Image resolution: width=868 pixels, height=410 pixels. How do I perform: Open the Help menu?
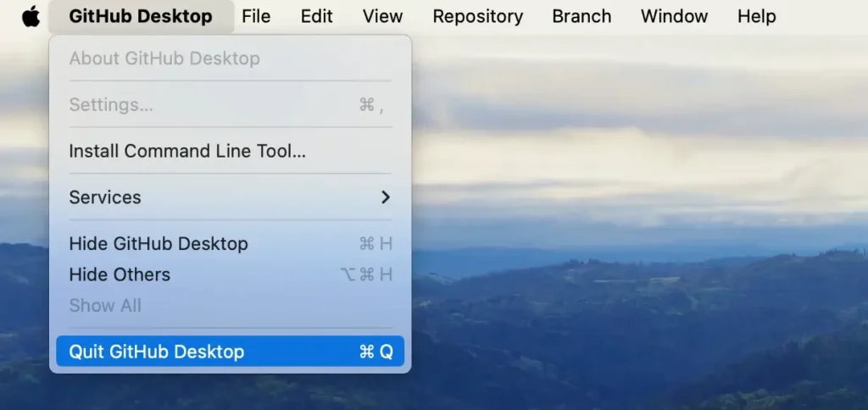click(757, 17)
